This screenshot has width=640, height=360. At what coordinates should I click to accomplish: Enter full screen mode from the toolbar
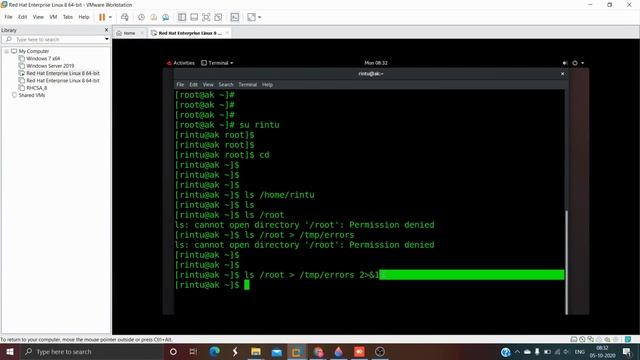click(x=206, y=17)
